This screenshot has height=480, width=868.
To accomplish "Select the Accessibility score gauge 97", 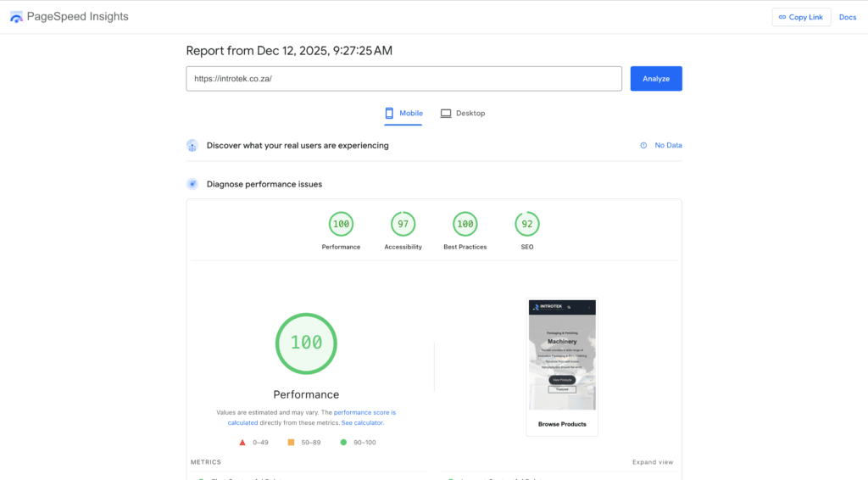I will tap(403, 224).
